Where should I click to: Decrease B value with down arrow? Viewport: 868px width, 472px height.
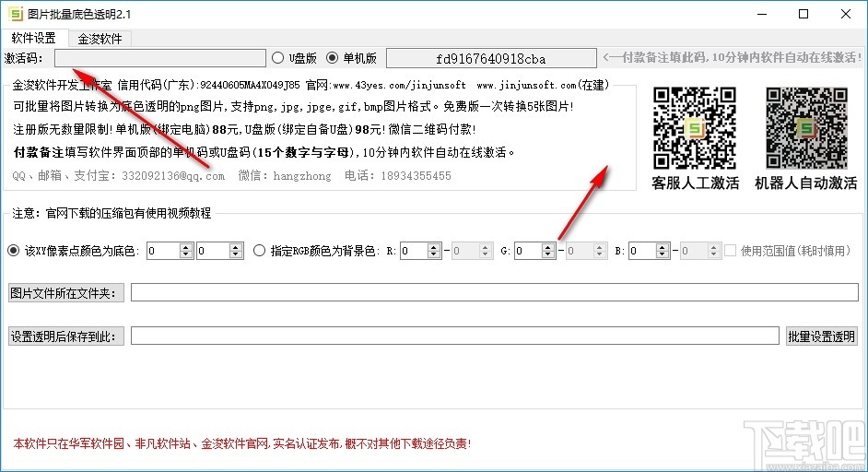[663, 254]
